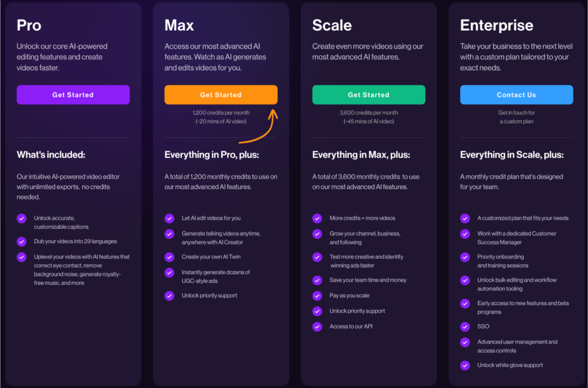
Task: Click checkmark next to Access to our API
Action: tap(317, 327)
